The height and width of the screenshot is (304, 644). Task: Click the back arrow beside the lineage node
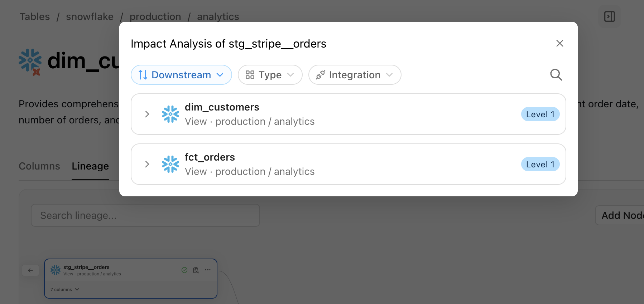point(30,270)
